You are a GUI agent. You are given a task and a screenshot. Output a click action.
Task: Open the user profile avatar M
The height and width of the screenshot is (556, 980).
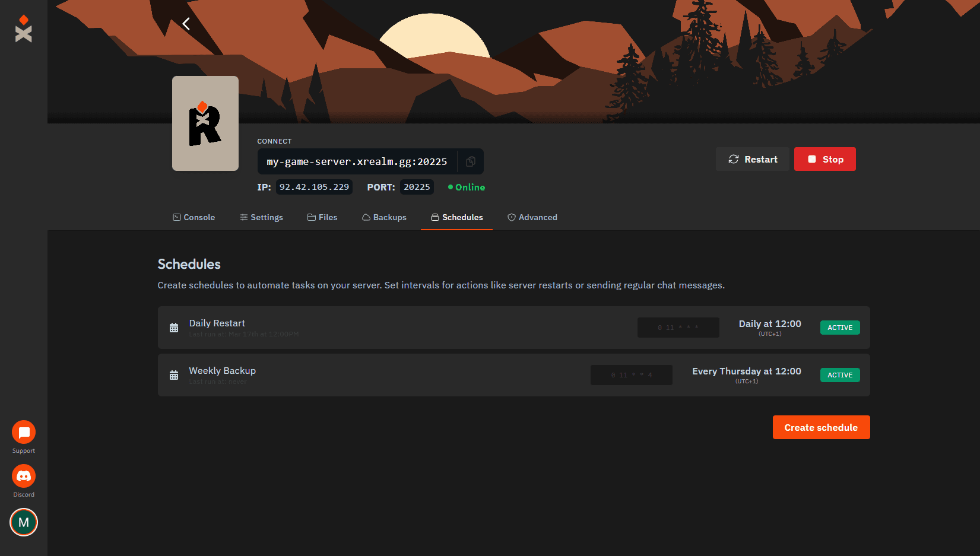coord(24,522)
